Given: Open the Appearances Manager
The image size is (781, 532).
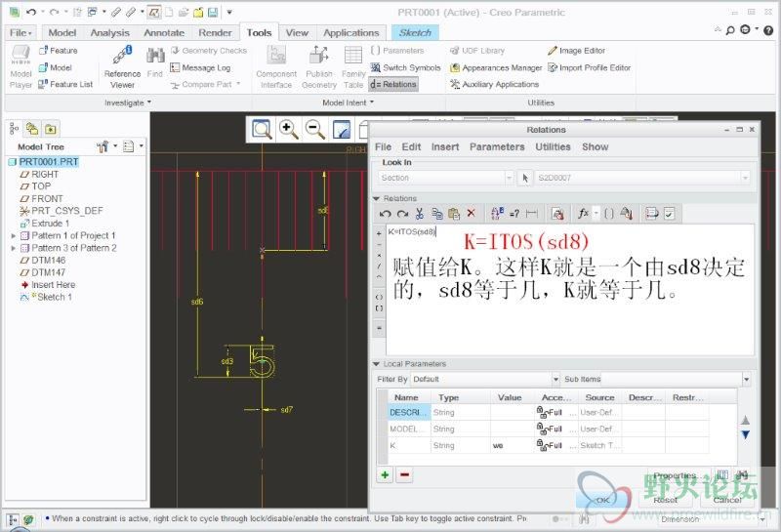Looking at the screenshot, I should pos(496,67).
